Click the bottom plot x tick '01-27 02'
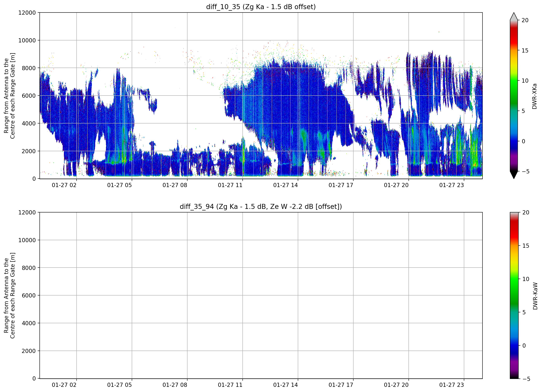 coord(64,385)
